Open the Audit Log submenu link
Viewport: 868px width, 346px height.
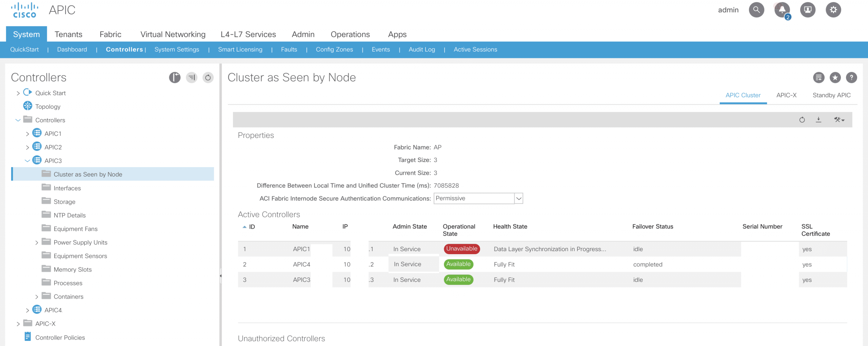pyautogui.click(x=422, y=49)
